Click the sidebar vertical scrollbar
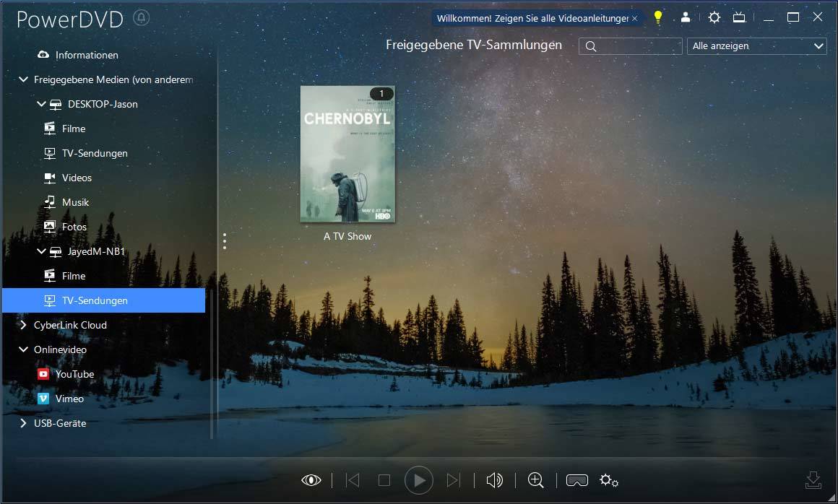The width and height of the screenshot is (838, 504). (x=212, y=363)
